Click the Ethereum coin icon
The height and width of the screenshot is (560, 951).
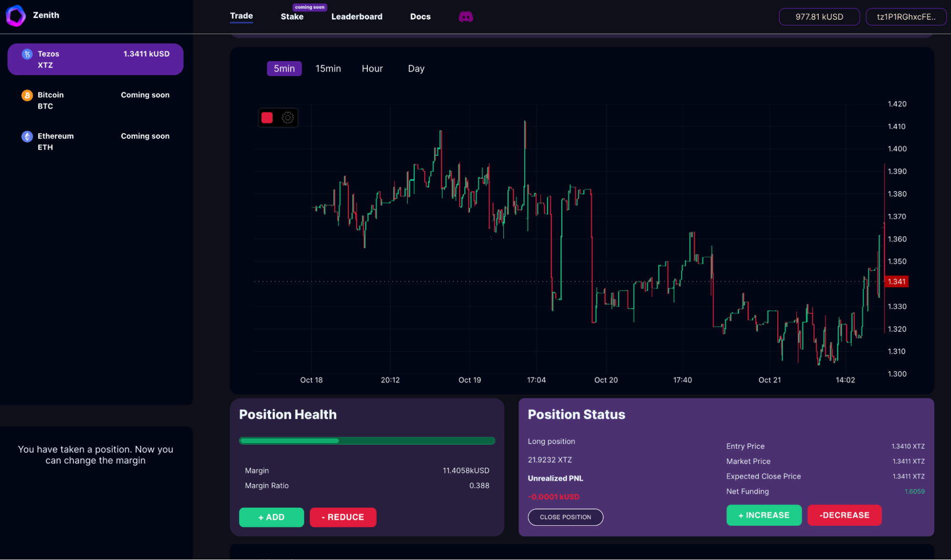pos(27,137)
